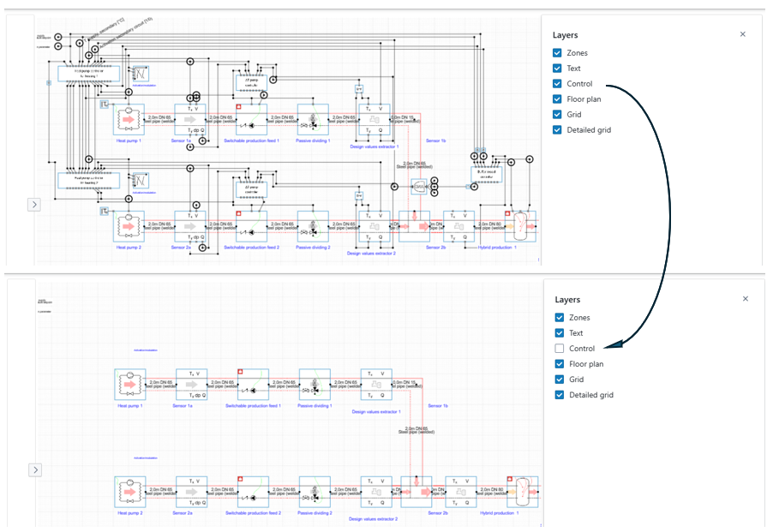Select Design values extractor 1 in lower diagram
773x532 pixels.
pyautogui.click(x=375, y=385)
